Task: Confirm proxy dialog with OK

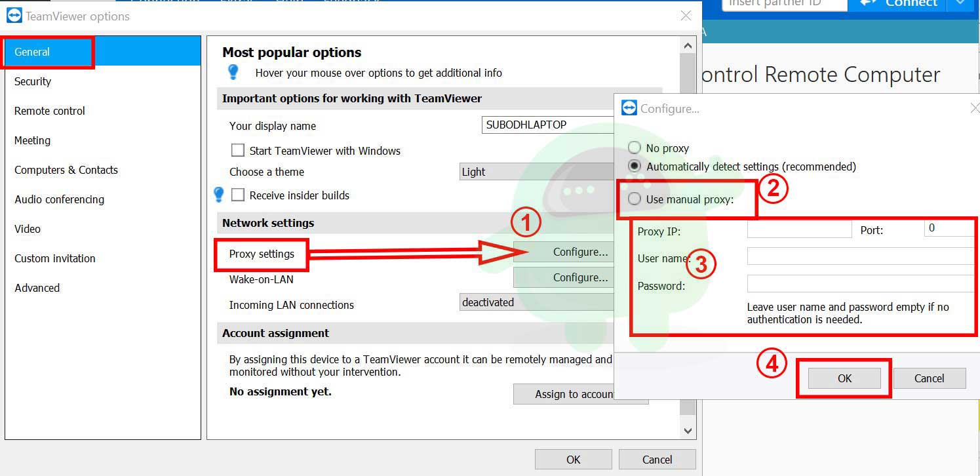Action: point(844,378)
